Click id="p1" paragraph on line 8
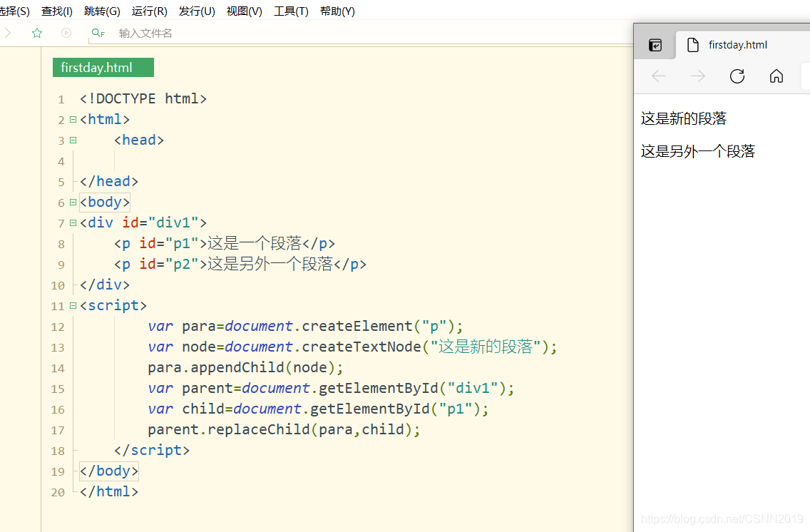Viewport: 810px width, 532px height. coord(225,243)
